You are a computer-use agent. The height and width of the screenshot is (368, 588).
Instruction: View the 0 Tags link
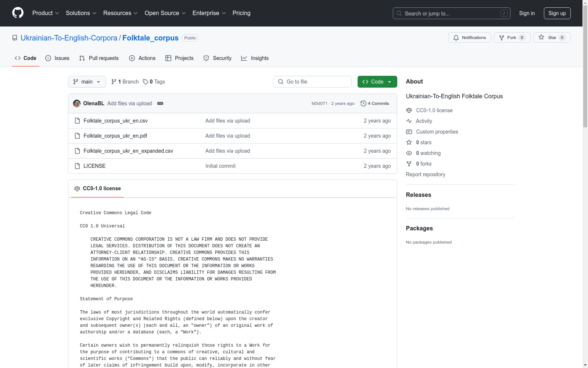tap(154, 82)
